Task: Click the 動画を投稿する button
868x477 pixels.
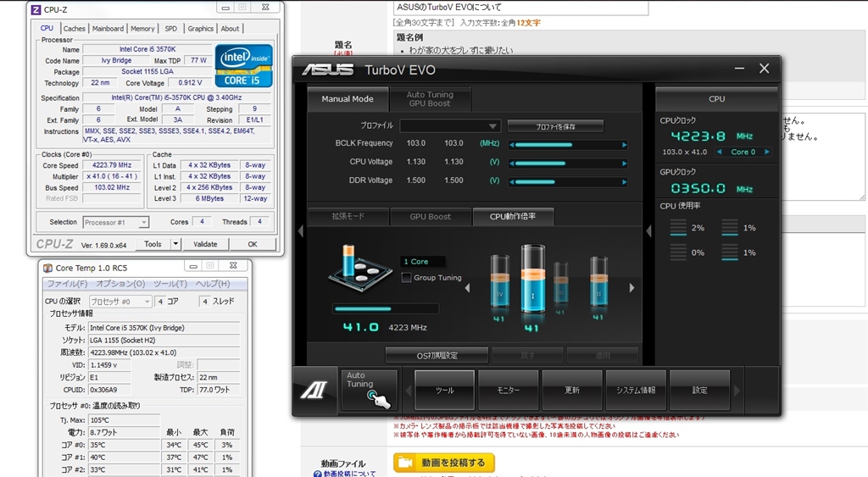Action: pyautogui.click(x=444, y=462)
